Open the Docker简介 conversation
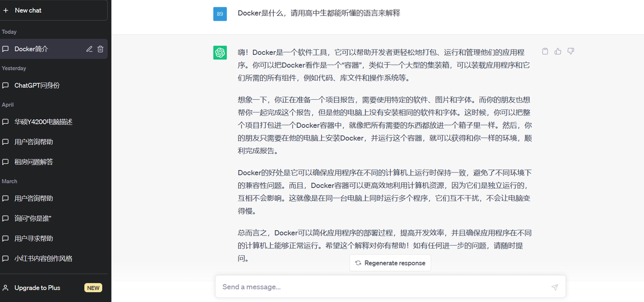 54,49
